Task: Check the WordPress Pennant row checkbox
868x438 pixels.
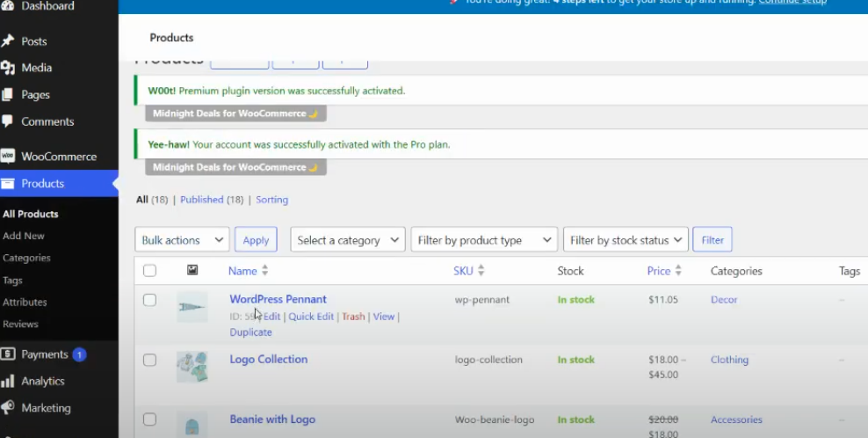Action: pos(149,300)
